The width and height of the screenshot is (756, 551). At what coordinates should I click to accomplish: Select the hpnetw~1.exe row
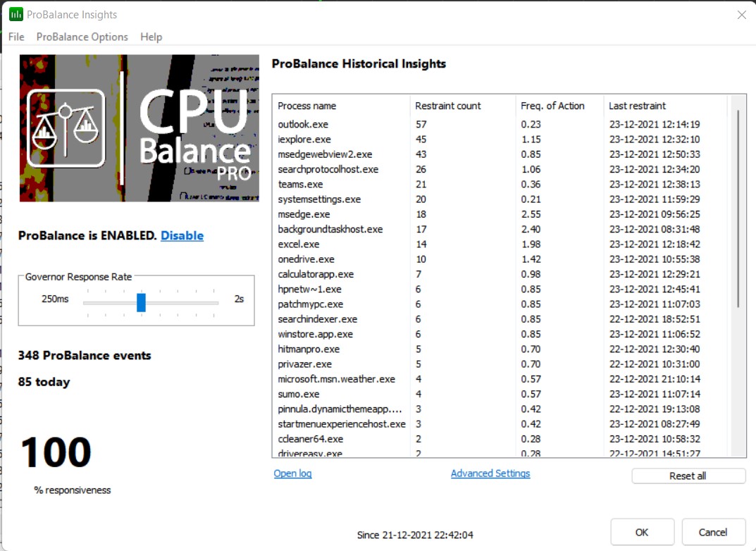500,289
